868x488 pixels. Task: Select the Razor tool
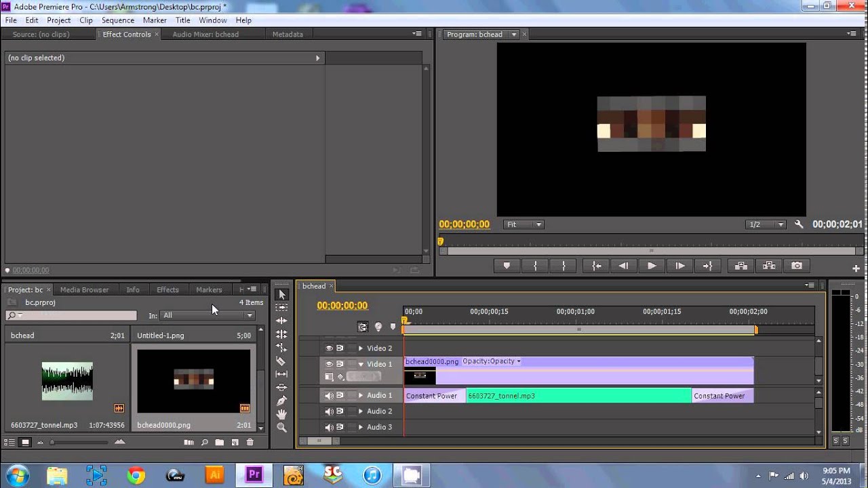(282, 361)
